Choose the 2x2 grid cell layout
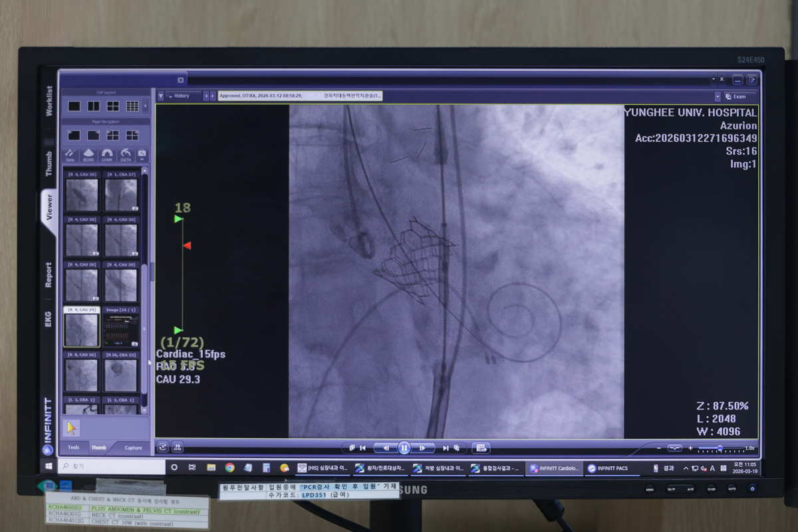798x532 pixels. coord(113,106)
